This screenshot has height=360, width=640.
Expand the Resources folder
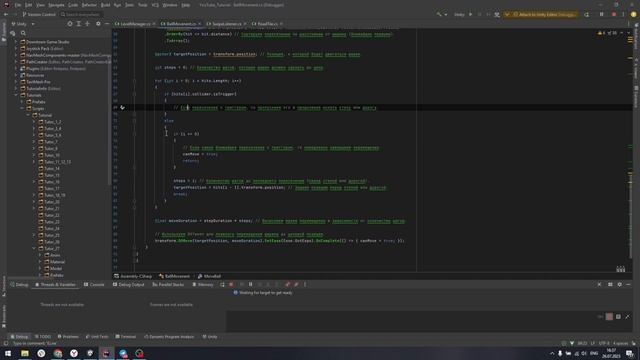tap(16, 75)
